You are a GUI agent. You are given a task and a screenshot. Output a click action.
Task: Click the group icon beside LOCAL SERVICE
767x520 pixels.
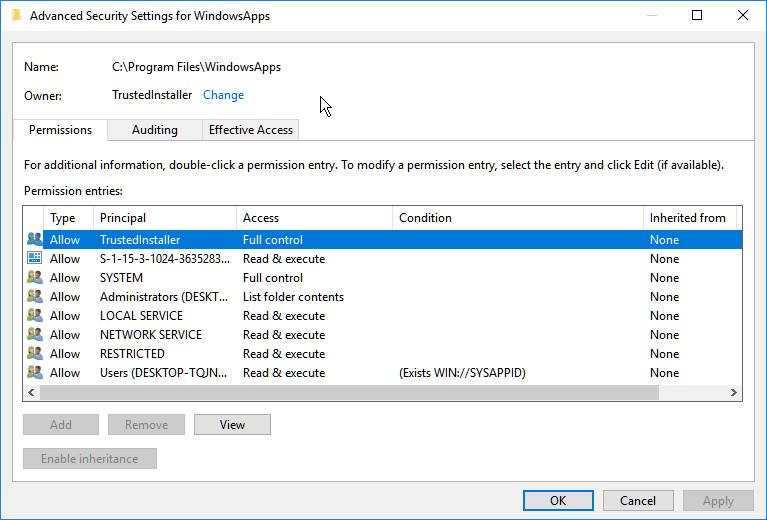(34, 316)
